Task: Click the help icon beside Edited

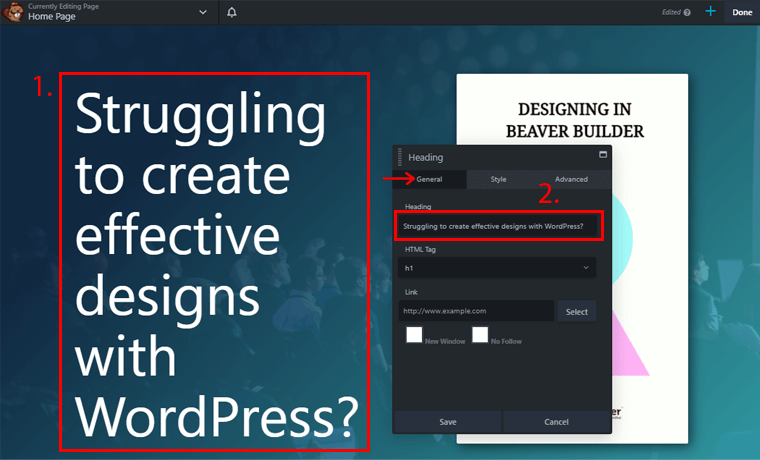Action: 688,13
